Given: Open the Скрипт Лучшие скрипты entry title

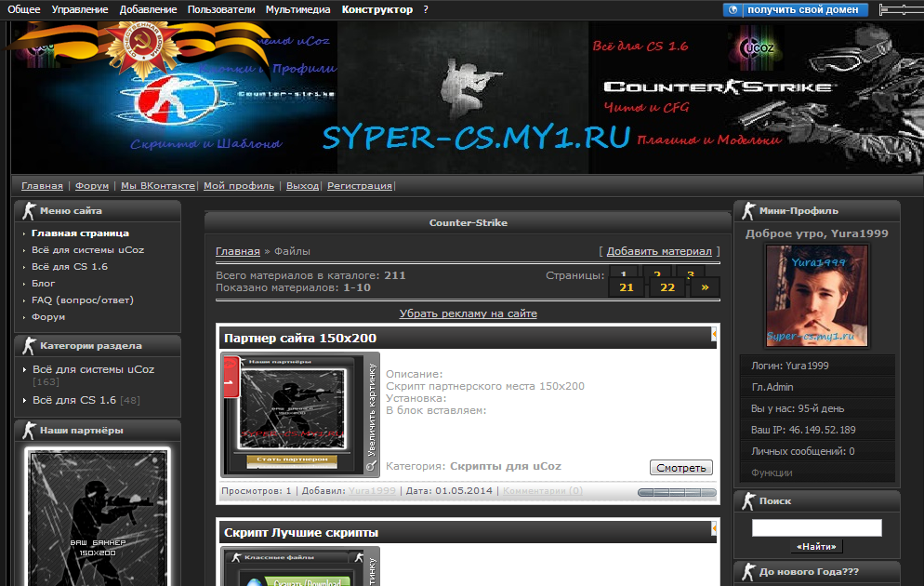Looking at the screenshot, I should click(300, 532).
